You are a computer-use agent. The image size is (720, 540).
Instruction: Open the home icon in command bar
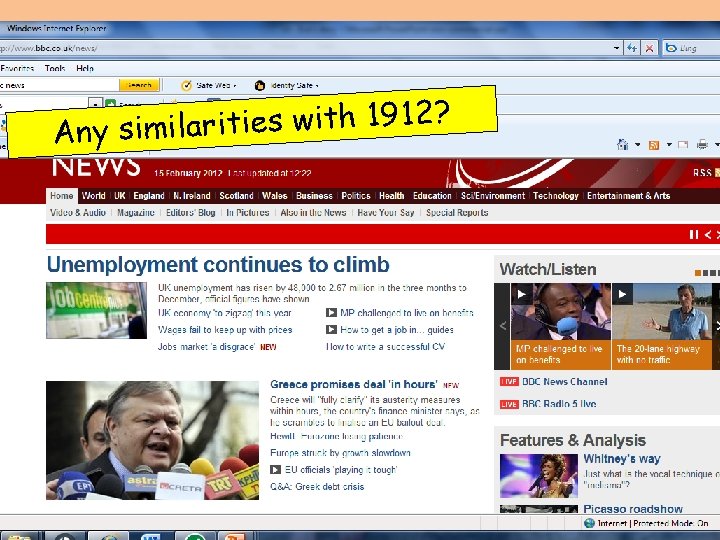(623, 145)
